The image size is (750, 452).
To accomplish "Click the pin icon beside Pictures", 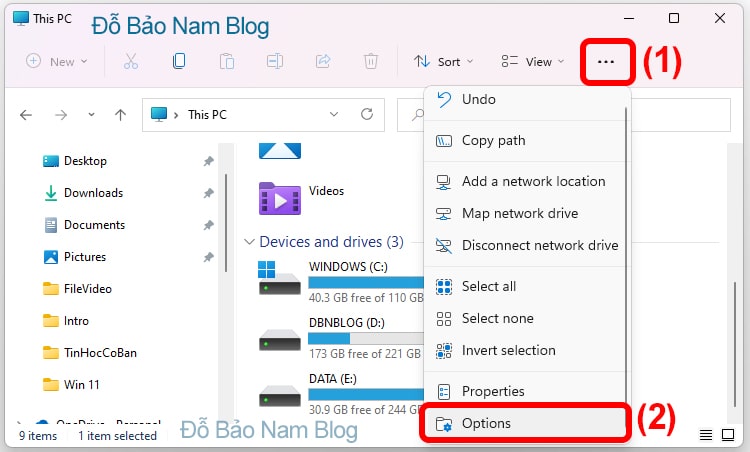I will [208, 257].
